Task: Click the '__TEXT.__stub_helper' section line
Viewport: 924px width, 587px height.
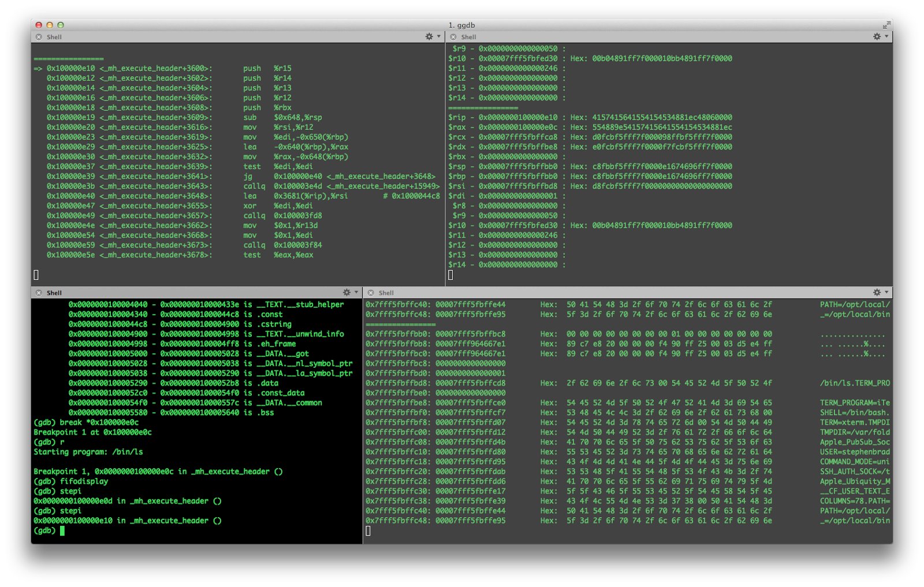Action: [206, 305]
